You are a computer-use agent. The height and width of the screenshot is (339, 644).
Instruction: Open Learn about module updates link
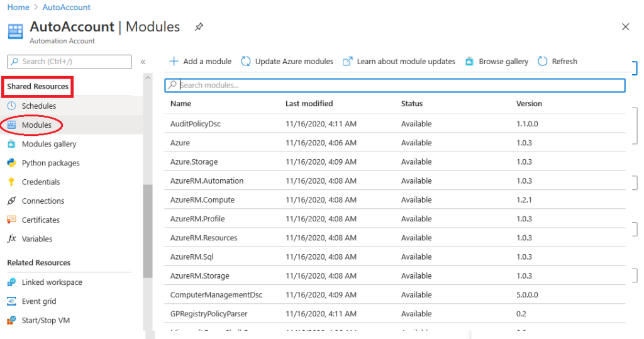click(x=399, y=61)
